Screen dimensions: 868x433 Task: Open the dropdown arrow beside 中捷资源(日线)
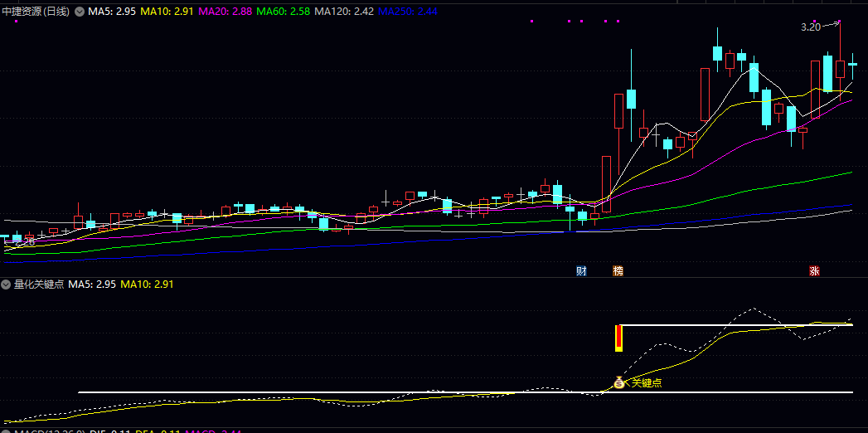pyautogui.click(x=79, y=11)
